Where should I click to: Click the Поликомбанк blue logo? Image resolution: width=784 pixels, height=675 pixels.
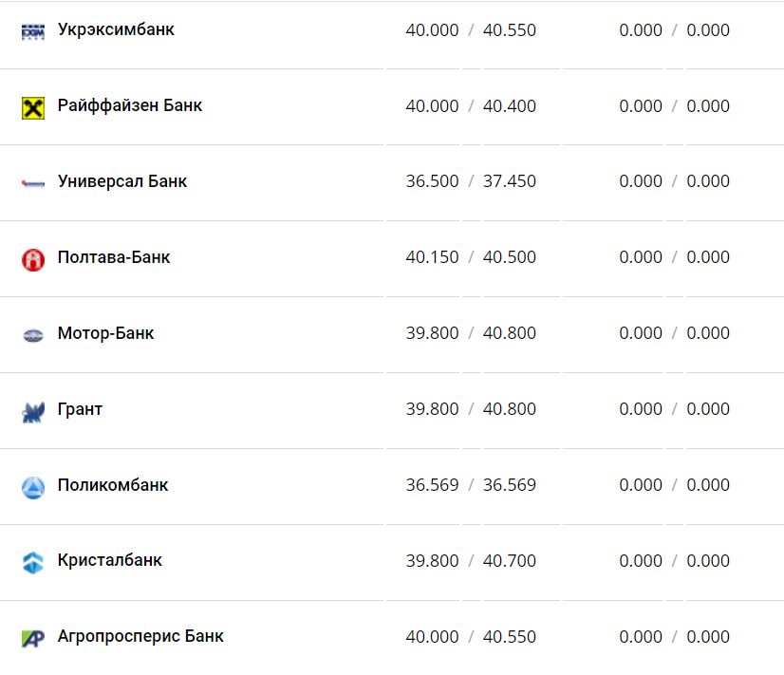point(33,487)
